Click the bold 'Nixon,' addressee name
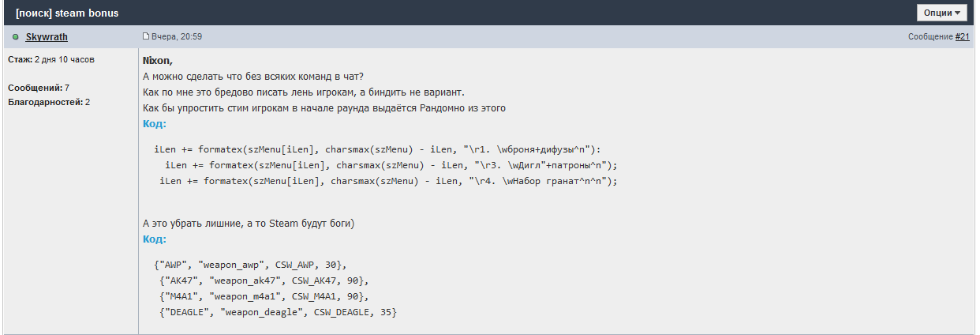The image size is (980, 335). pos(157,61)
